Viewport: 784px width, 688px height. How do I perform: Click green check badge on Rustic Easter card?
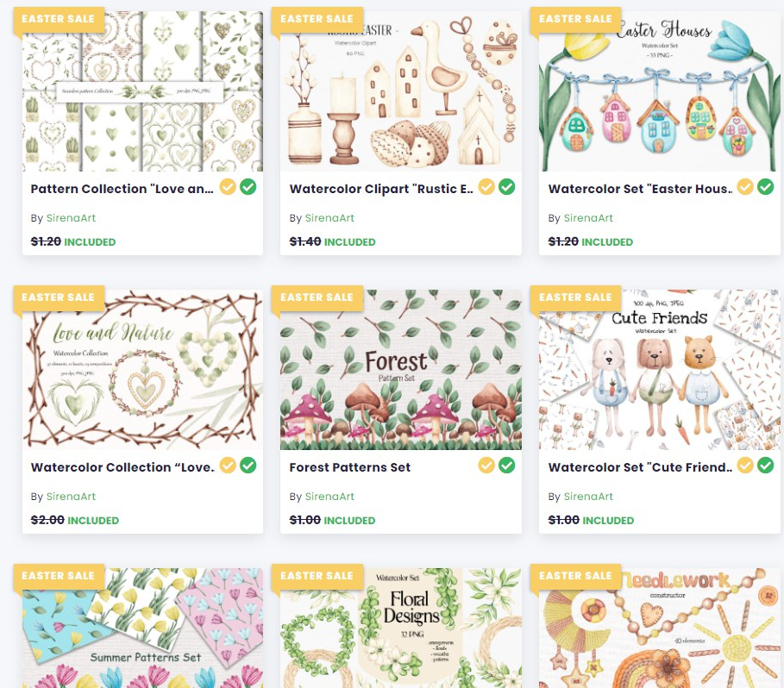(506, 187)
